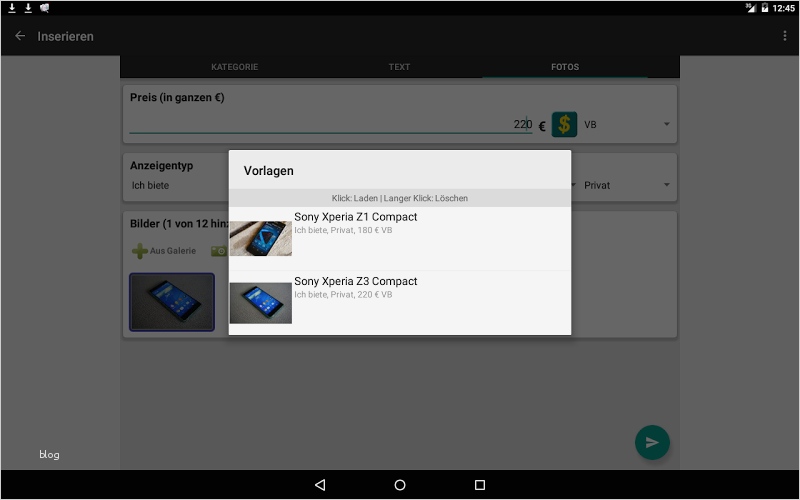800x500 pixels.
Task: Tap Z1 Compact template thumbnail
Action: click(261, 238)
